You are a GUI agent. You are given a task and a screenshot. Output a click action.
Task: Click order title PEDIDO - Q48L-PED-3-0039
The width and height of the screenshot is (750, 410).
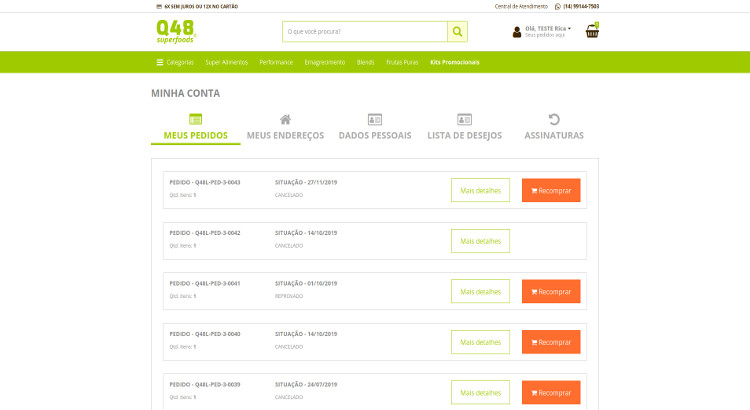point(205,385)
